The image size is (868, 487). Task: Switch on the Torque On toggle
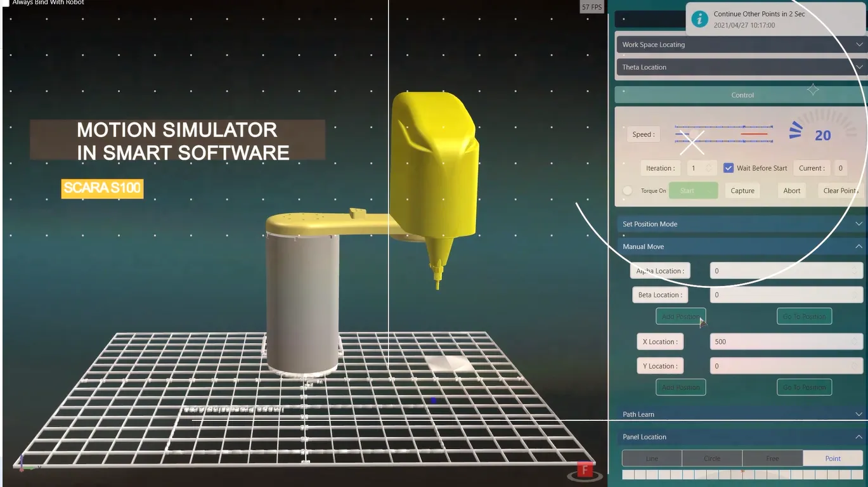point(628,190)
